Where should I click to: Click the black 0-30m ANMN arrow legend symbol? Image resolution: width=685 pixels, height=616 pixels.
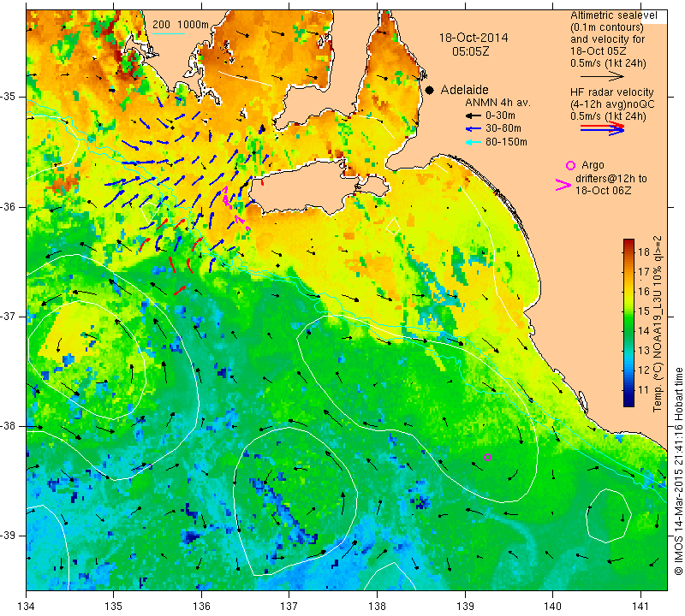[x=473, y=115]
